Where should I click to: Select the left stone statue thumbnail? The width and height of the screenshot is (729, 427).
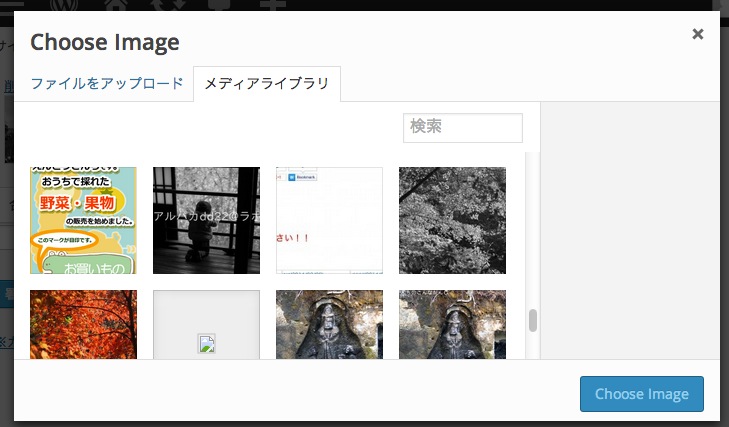point(329,324)
